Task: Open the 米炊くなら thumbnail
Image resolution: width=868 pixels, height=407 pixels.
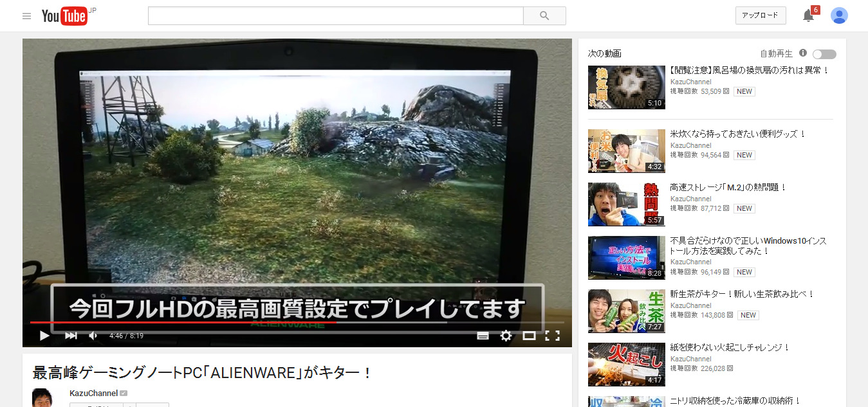Action: (627, 151)
